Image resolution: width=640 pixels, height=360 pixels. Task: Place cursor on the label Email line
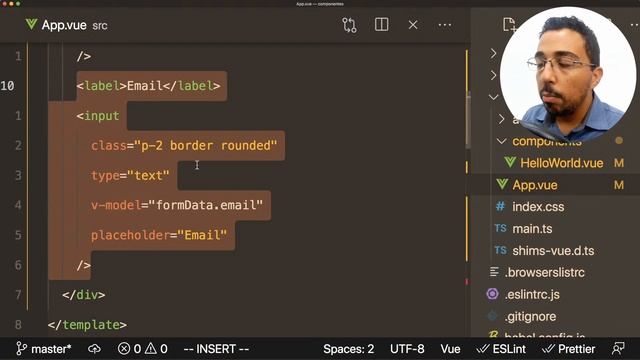tap(149, 86)
